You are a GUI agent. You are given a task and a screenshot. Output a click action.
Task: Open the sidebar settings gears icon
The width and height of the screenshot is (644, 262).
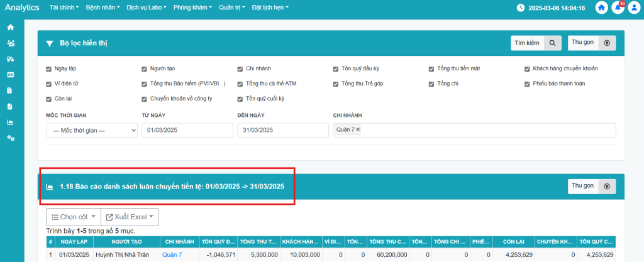pyautogui.click(x=10, y=138)
